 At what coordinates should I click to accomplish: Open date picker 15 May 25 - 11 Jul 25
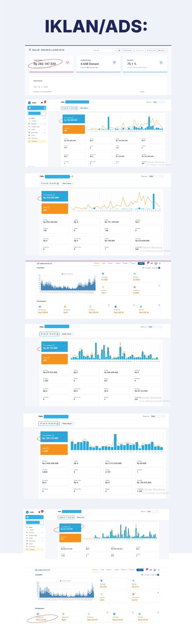tap(66, 517)
